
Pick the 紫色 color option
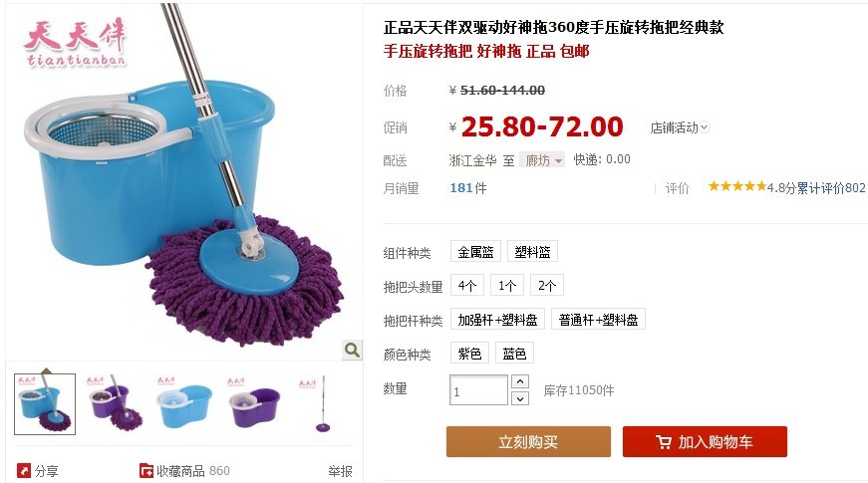point(469,353)
